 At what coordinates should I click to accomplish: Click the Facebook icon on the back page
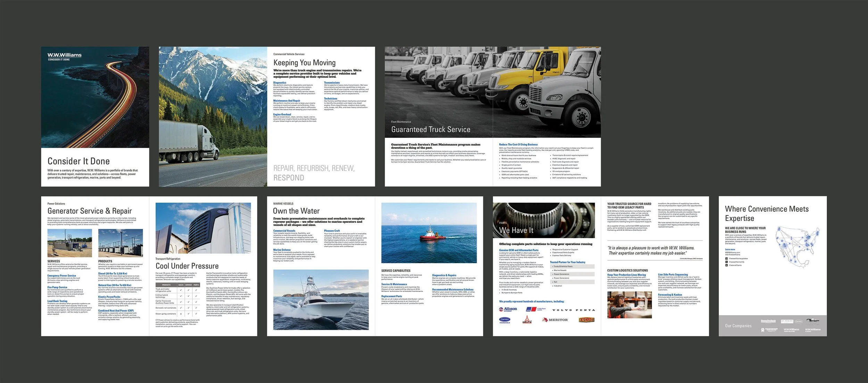tap(726, 259)
